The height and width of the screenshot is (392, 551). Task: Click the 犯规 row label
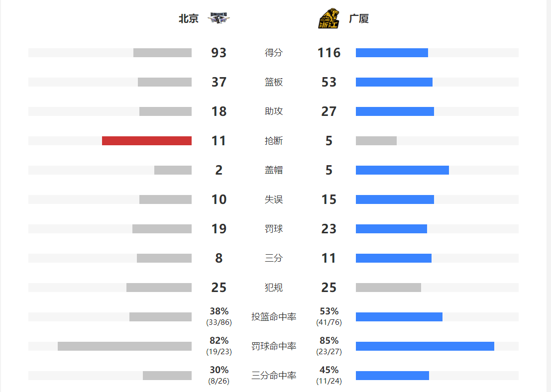pos(274,288)
